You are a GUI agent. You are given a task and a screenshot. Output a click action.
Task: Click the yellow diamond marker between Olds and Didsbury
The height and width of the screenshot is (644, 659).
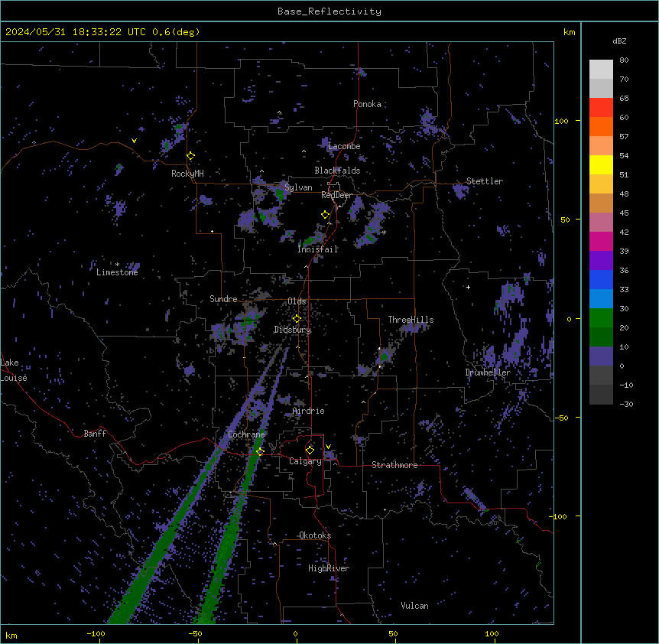pos(297,319)
